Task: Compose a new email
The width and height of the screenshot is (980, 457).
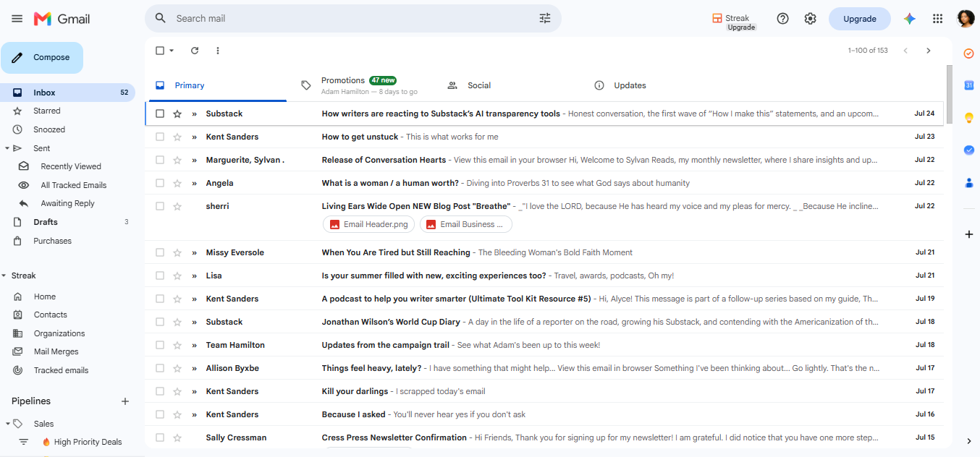Action: click(42, 58)
